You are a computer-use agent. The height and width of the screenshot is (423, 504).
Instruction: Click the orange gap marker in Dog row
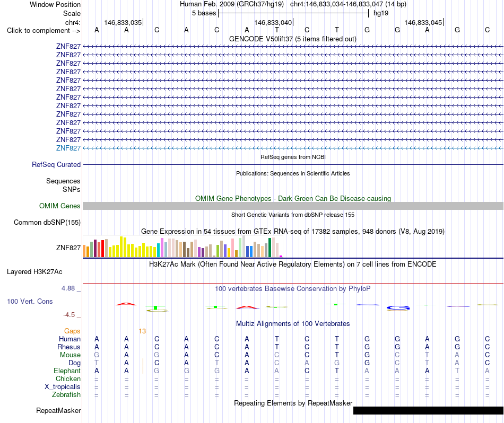coord(143,362)
